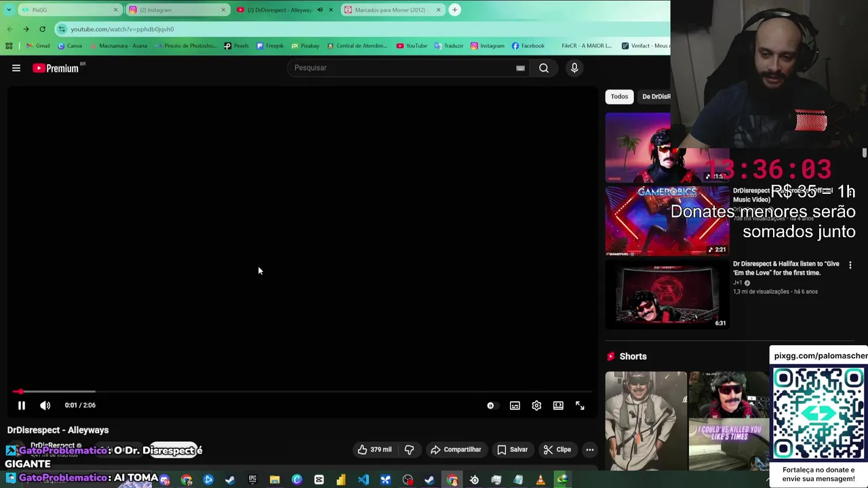The width and height of the screenshot is (868, 488).
Task: Open the Pexels bookmark
Action: (x=237, y=45)
